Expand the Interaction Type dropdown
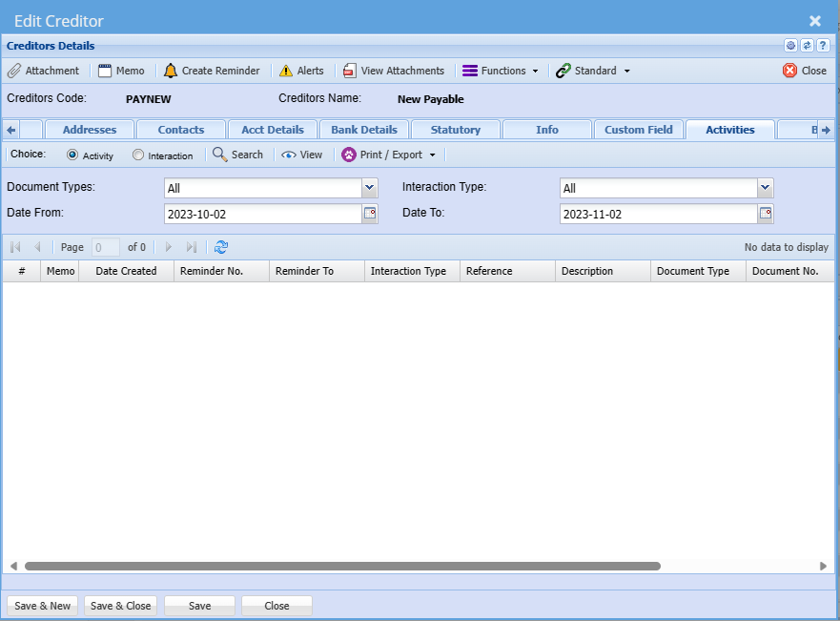Image resolution: width=840 pixels, height=621 pixels. (x=766, y=188)
